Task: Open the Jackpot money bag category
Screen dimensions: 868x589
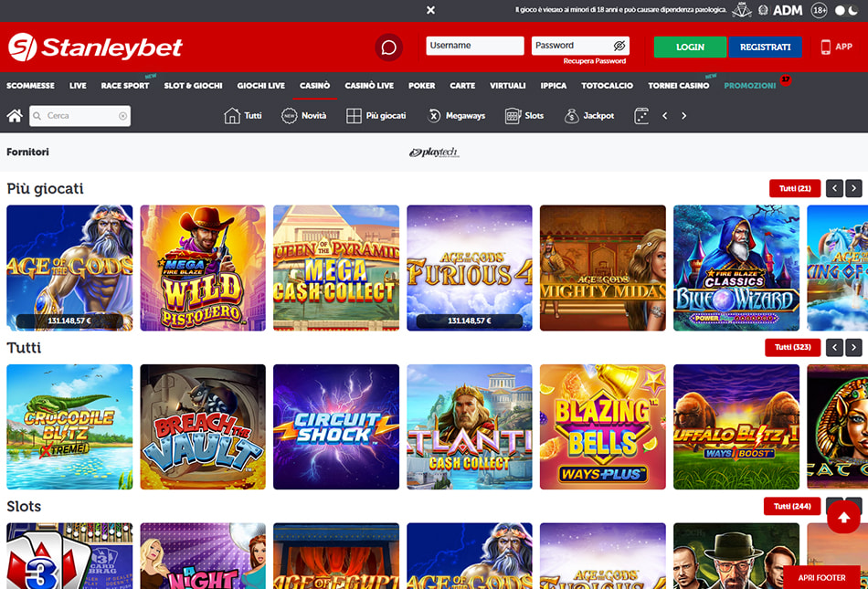Action: pos(571,116)
